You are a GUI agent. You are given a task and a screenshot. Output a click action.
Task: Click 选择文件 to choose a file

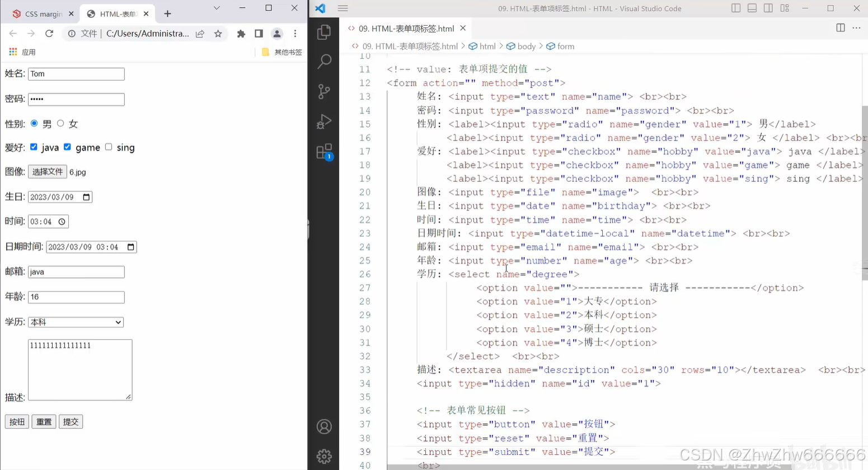coord(47,172)
